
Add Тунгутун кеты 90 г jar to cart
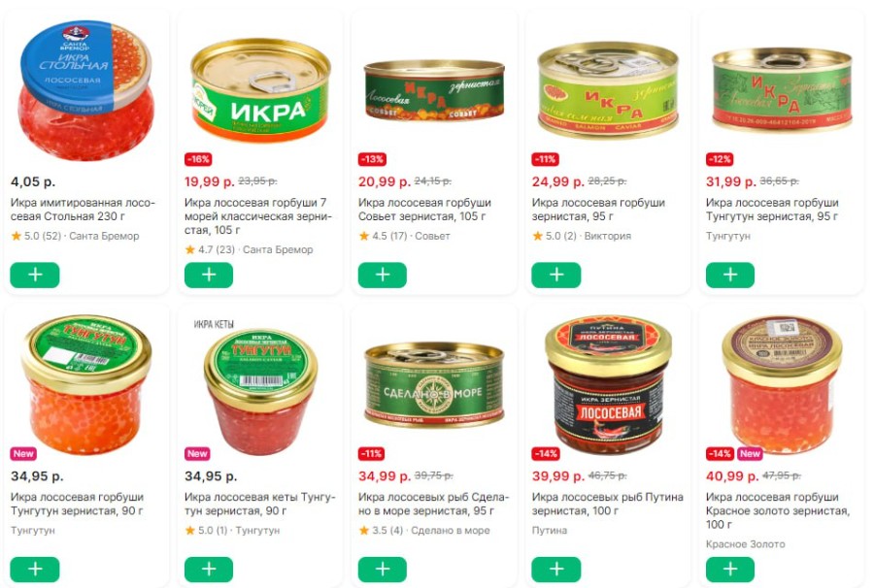point(209,569)
